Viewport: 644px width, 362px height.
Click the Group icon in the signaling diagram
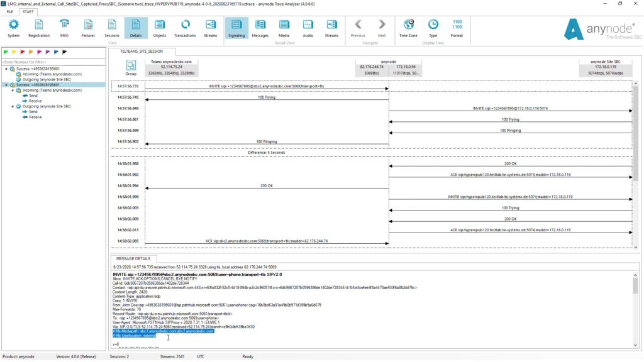coord(131,68)
